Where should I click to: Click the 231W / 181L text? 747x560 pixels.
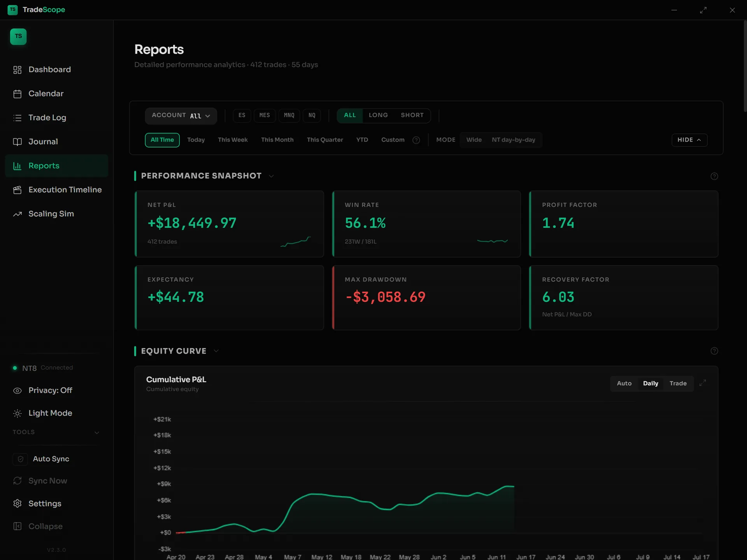pyautogui.click(x=360, y=242)
